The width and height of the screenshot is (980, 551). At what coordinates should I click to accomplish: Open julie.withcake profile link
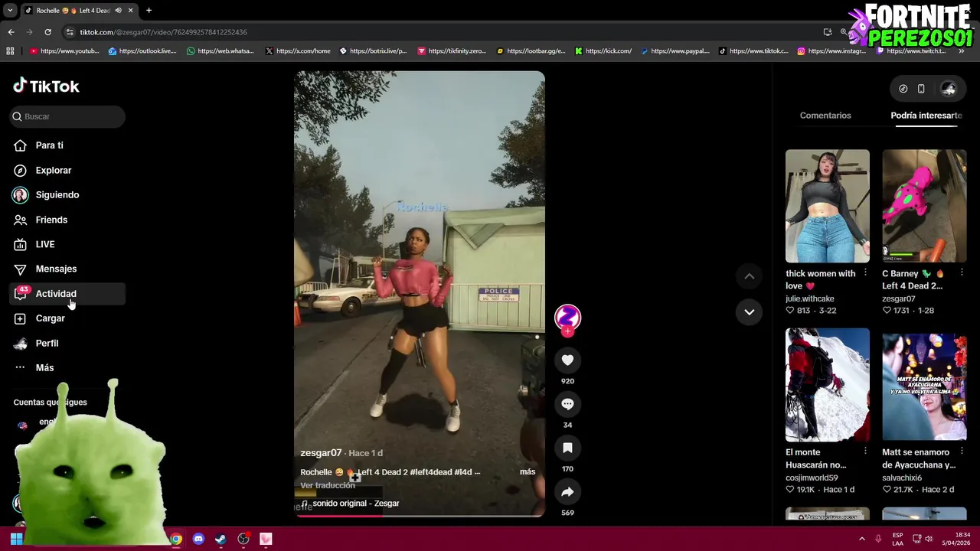810,298
